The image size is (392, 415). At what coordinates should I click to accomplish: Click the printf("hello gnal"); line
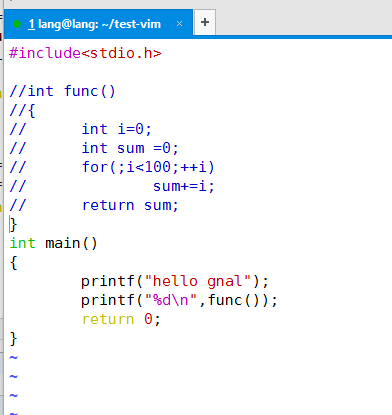[175, 281]
